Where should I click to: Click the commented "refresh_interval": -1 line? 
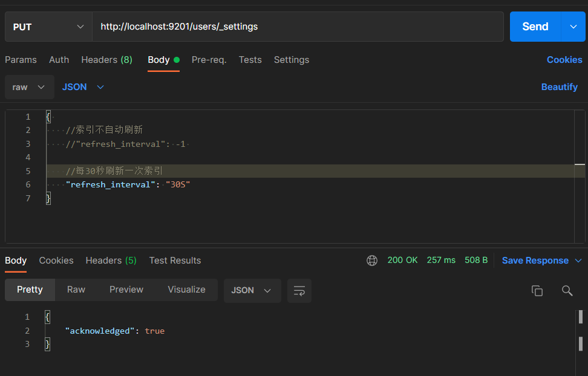point(126,144)
